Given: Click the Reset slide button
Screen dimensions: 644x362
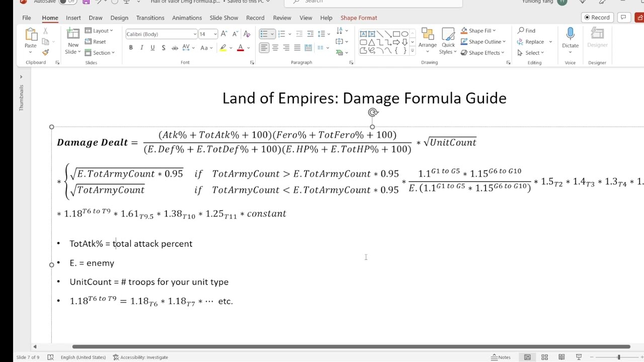Looking at the screenshot, I should pos(95,42).
